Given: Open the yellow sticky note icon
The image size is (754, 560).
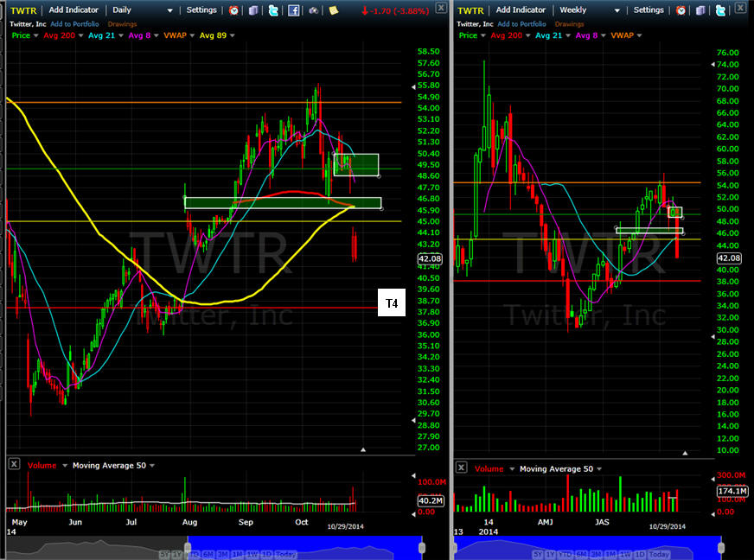Looking at the screenshot, I should [x=334, y=10].
